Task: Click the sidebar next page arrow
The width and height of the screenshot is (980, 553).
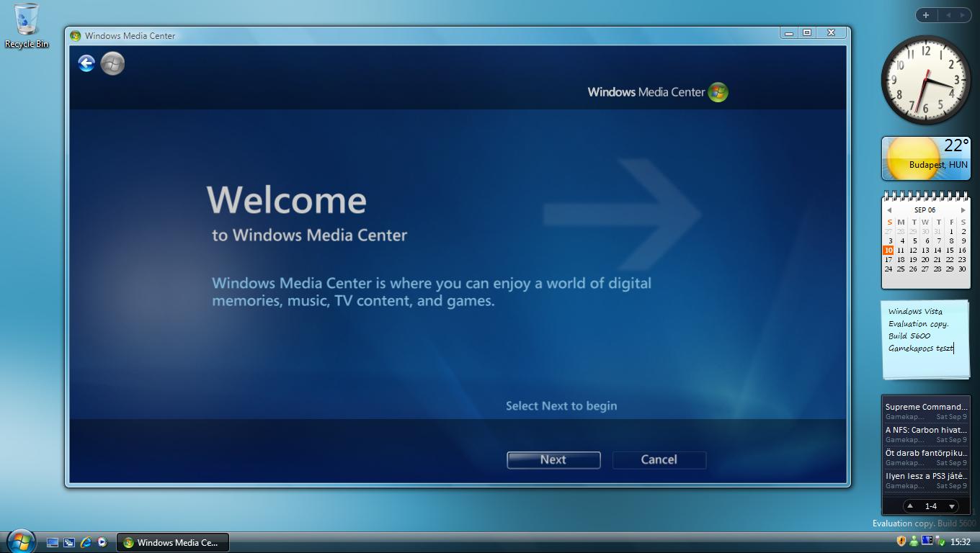Action: [x=962, y=14]
